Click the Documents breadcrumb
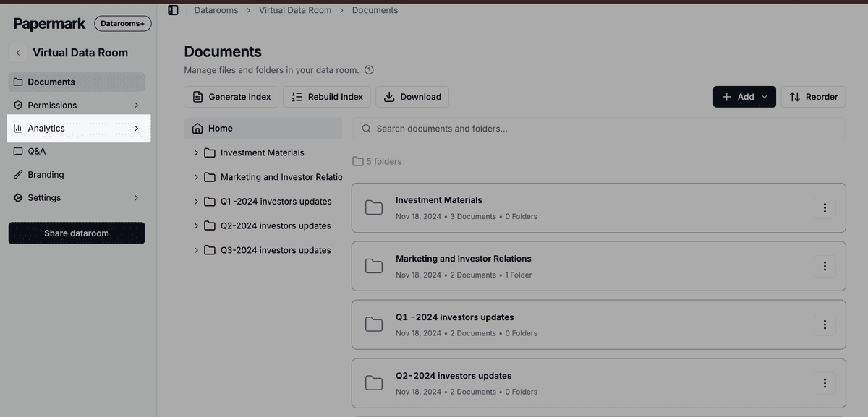The width and height of the screenshot is (868, 417). coord(375,10)
